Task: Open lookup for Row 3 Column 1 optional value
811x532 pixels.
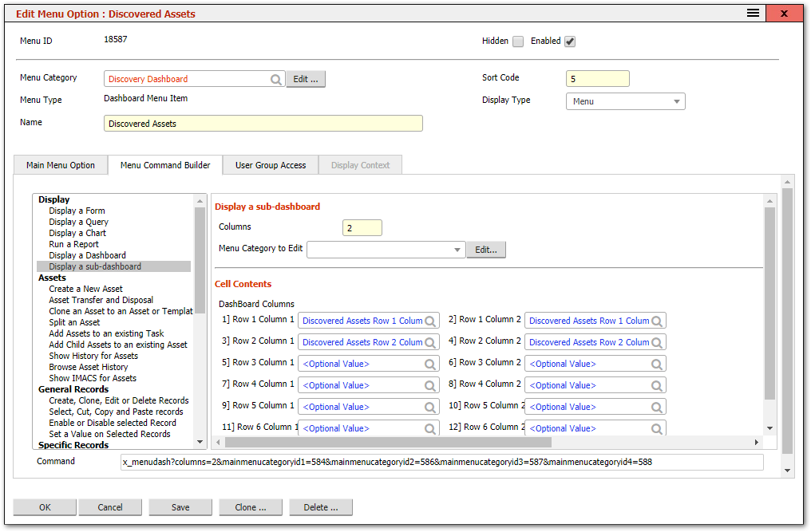Action: coord(429,363)
